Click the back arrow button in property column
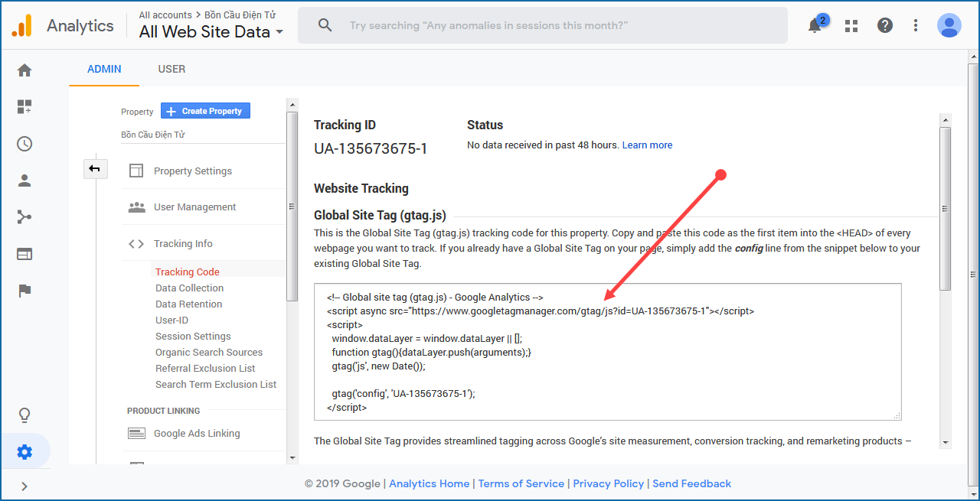980x501 pixels. point(95,168)
